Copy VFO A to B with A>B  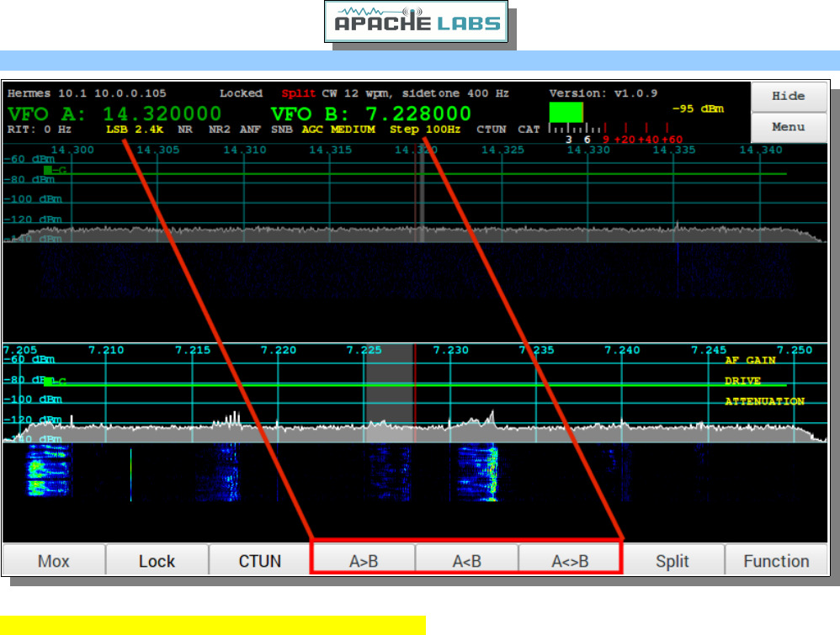tap(364, 561)
